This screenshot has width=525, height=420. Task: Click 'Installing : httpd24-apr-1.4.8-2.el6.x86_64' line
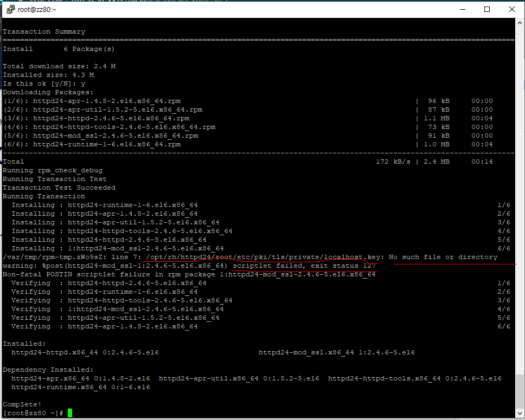[261, 214]
